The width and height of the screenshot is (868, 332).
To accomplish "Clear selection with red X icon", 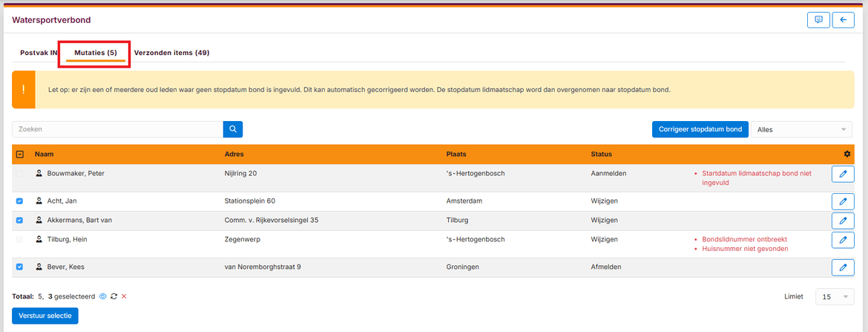I will 124,296.
